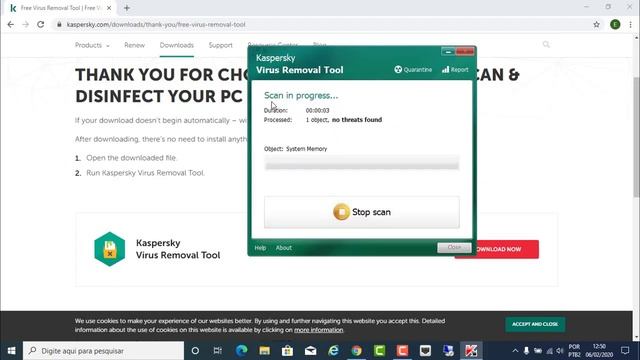Open Microsoft Store from the taskbar
Viewport: 640px width, 360px height.
[x=287, y=351]
